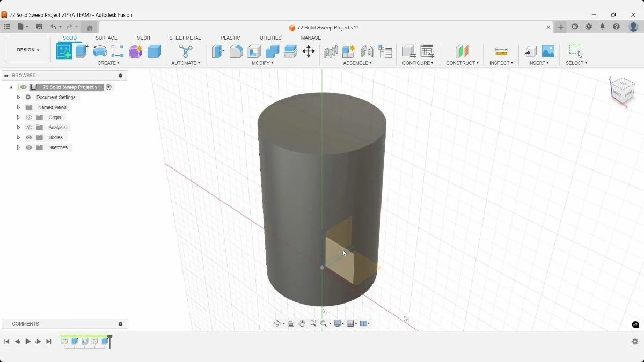644x362 pixels.
Task: Open the Automate tool icon
Action: coord(186,51)
